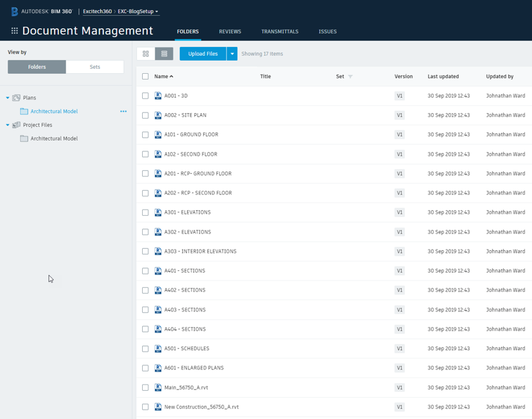Open more options for Architectural Model folder
This screenshot has width=532, height=419.
click(123, 111)
